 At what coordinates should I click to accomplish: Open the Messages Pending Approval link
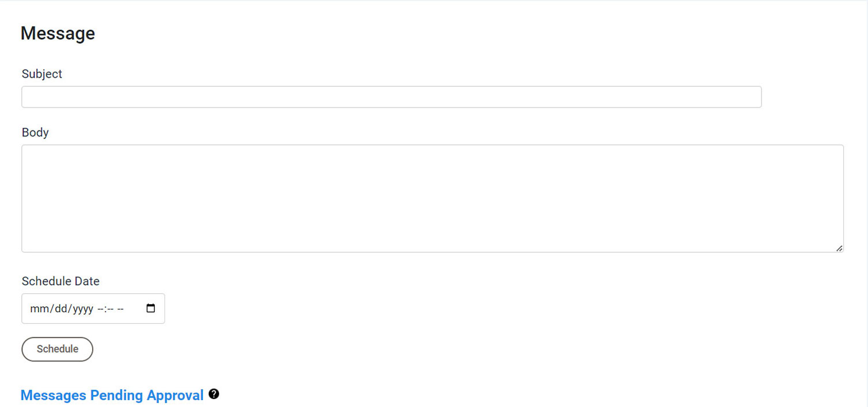pos(112,395)
